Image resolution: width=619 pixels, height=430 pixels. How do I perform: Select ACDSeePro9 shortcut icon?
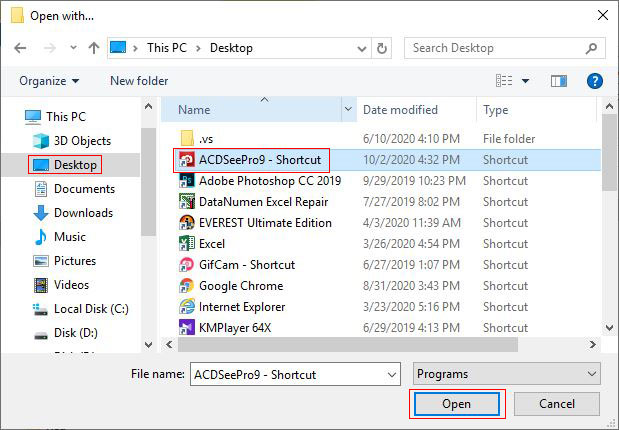(x=187, y=160)
